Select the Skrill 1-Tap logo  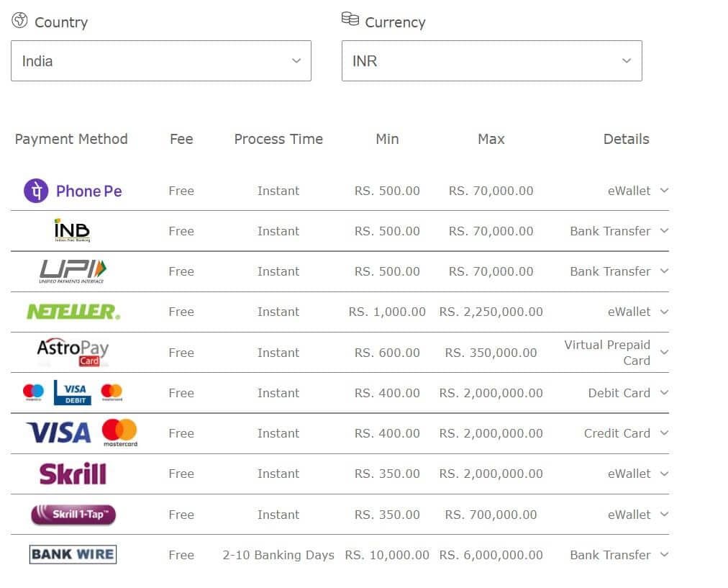pyautogui.click(x=73, y=514)
